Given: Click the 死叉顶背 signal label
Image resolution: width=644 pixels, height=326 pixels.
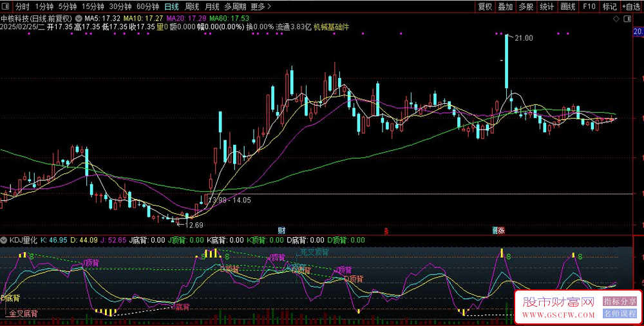Looking at the screenshot, I should click(x=315, y=252).
